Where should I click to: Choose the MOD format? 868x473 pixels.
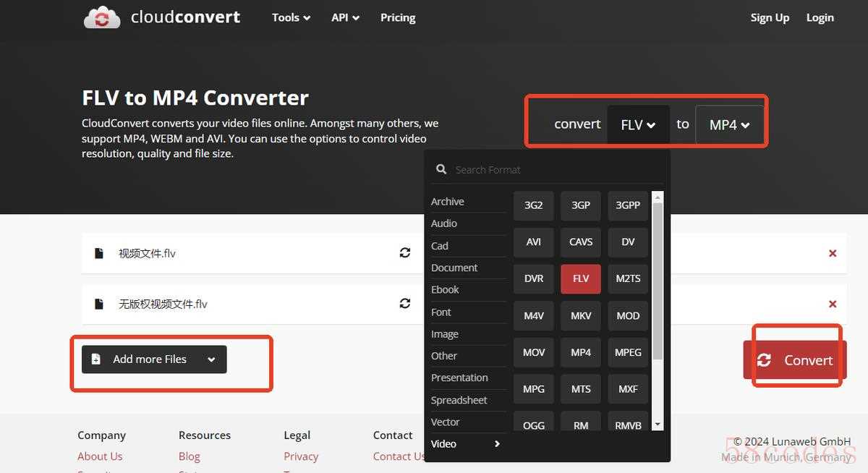[628, 316]
